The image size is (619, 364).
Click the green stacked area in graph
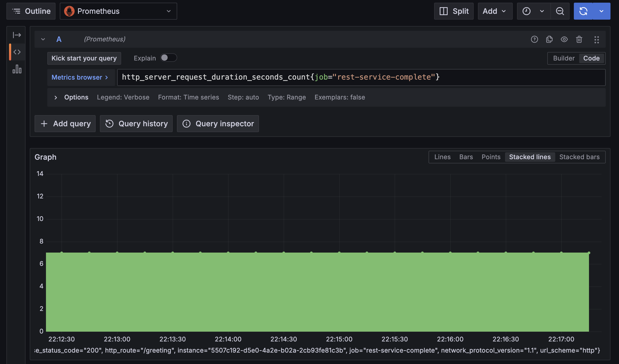(x=317, y=292)
